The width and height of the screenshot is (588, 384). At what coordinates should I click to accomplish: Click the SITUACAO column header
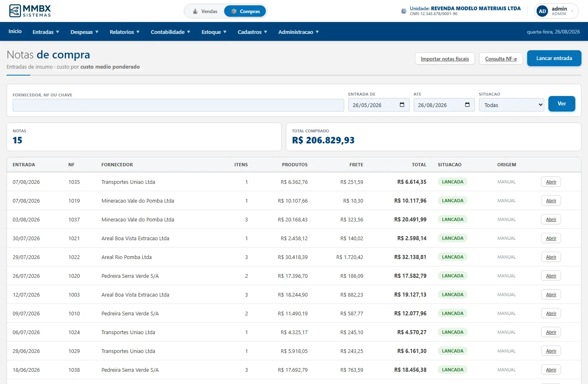pyautogui.click(x=450, y=165)
